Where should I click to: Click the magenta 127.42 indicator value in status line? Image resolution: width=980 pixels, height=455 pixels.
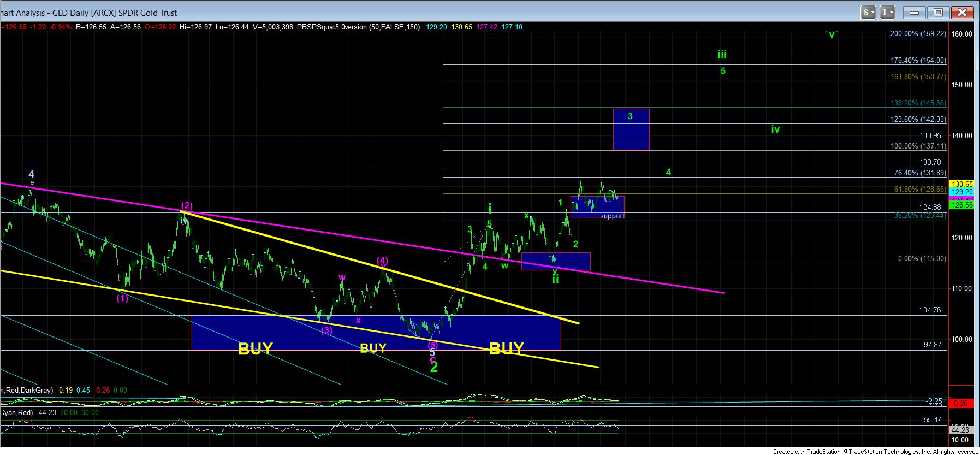[487, 27]
